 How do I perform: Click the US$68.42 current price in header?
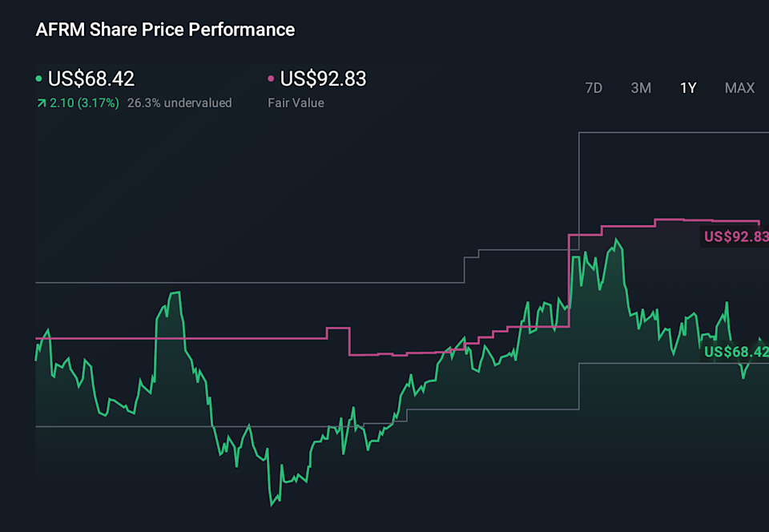coord(91,79)
